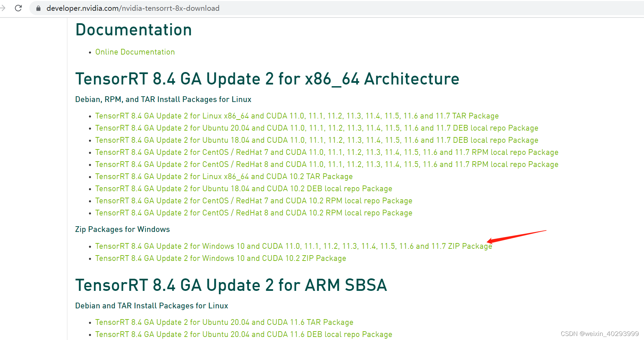Open Ubuntu 18.04 CUDA 11.x DEB package link
Viewport: 644px width, 340px height.
pos(317,140)
